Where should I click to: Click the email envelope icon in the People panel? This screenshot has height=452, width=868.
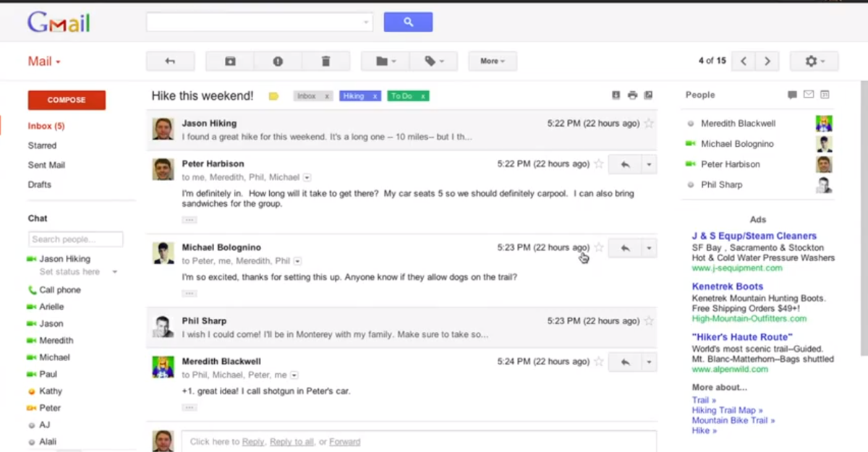[x=809, y=95]
